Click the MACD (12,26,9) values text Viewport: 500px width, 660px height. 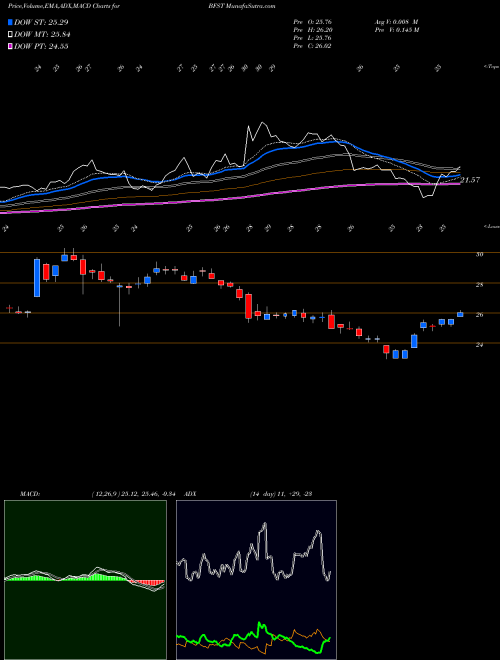click(x=133, y=494)
